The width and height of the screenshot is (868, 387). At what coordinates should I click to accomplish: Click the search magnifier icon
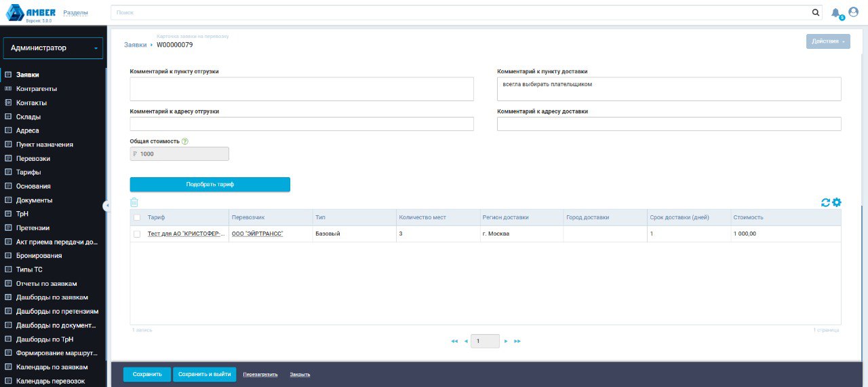[x=816, y=12]
